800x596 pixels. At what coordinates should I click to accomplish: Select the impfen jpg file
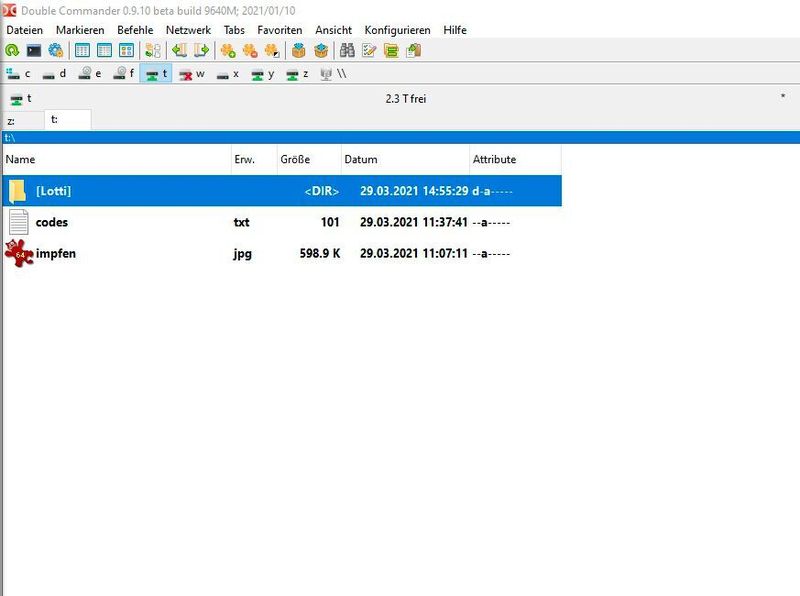point(282,253)
